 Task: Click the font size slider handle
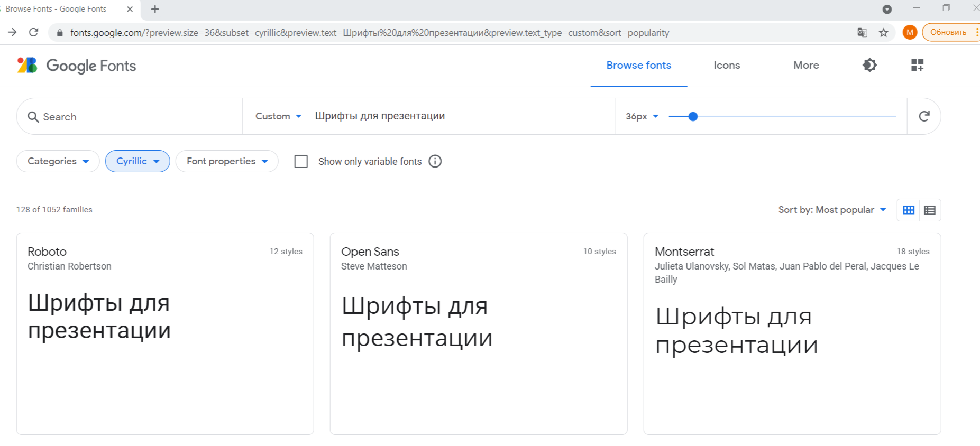pos(693,116)
